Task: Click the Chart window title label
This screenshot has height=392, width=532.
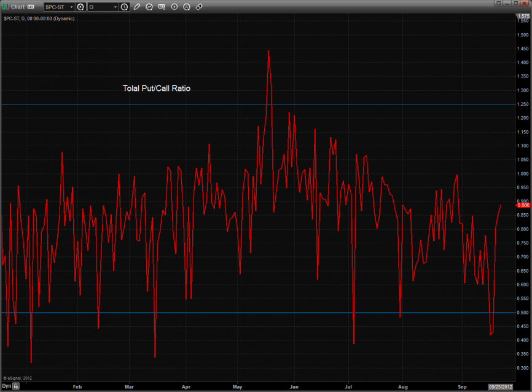Action: [18, 7]
